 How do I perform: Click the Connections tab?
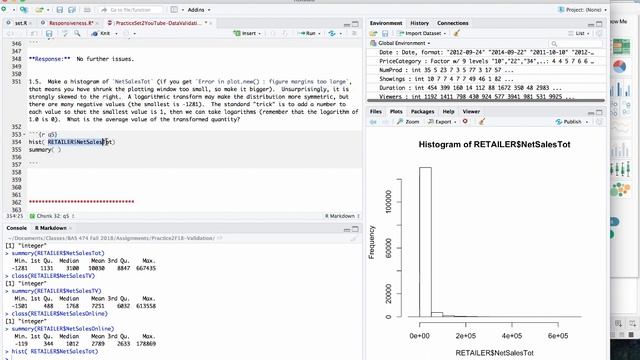(453, 23)
